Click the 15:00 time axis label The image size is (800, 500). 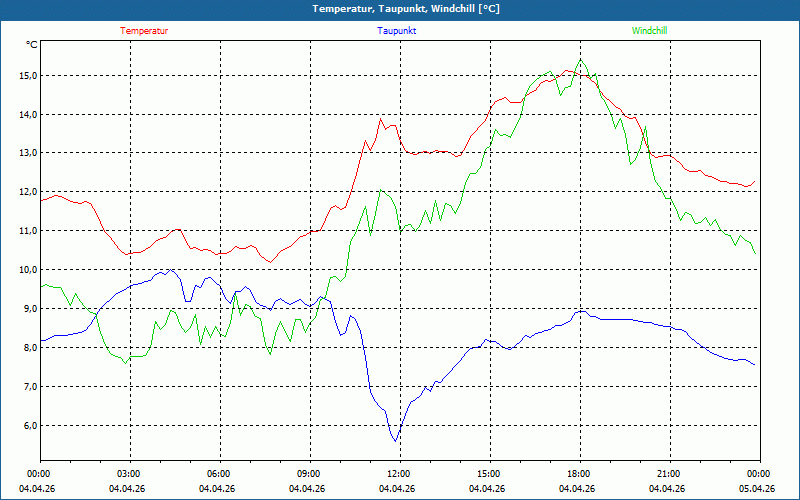[487, 474]
